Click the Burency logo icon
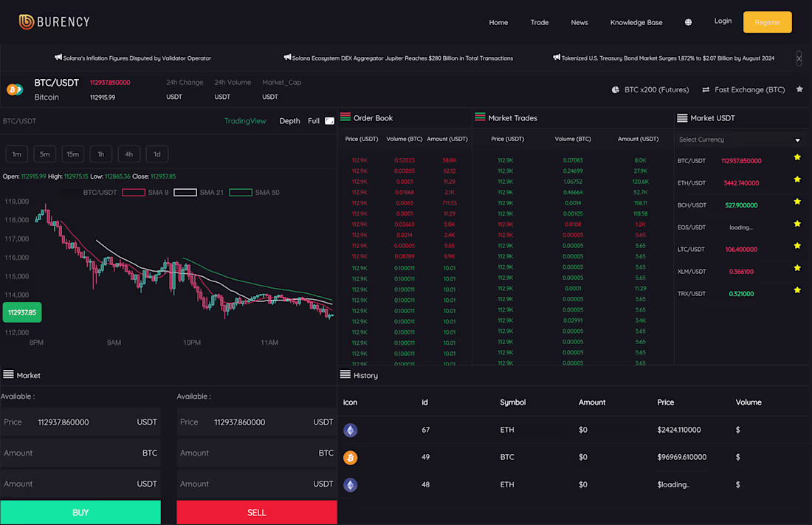The height and width of the screenshot is (525, 812). click(x=25, y=21)
